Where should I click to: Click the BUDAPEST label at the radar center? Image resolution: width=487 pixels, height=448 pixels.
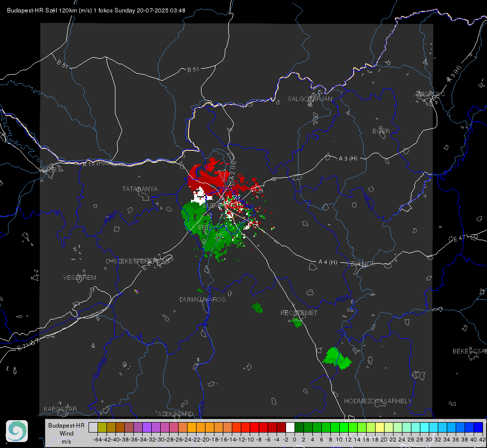coord(218,206)
